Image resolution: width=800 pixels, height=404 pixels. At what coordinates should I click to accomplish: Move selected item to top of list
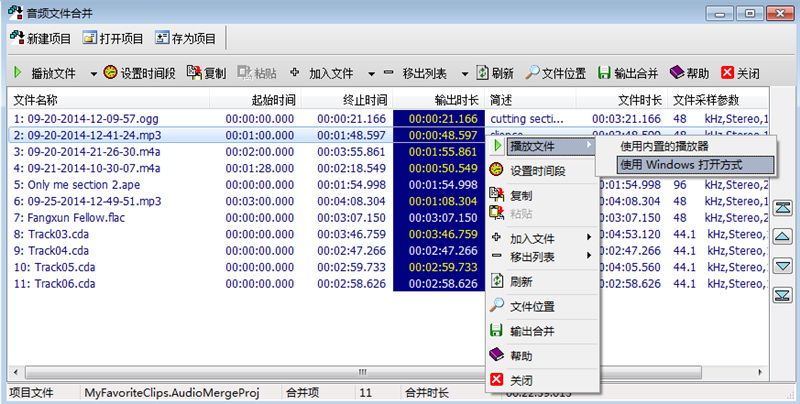(x=783, y=208)
